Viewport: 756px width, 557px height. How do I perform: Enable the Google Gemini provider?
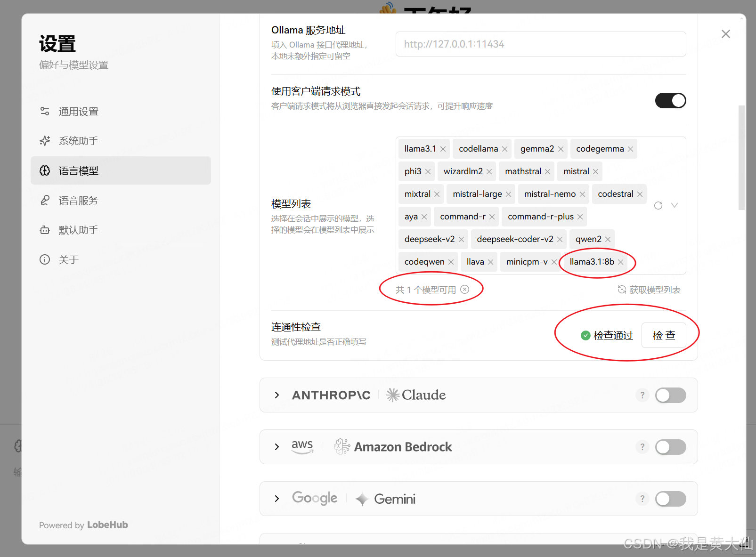[670, 499]
